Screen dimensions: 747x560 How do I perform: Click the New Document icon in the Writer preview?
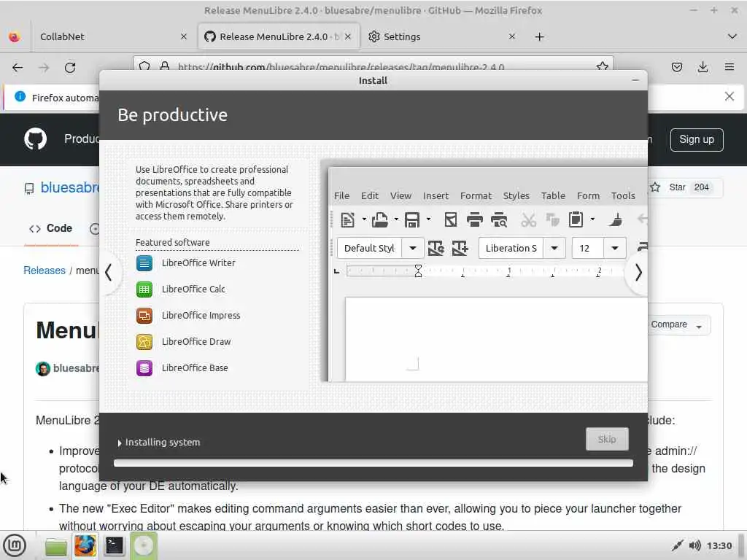(x=347, y=219)
